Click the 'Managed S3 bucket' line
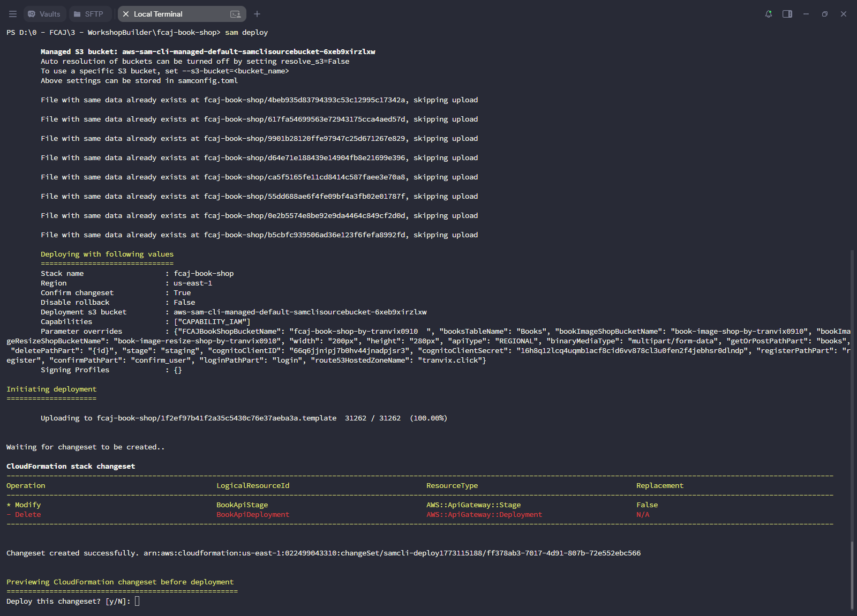The height and width of the screenshot is (616, 857). 208,51
